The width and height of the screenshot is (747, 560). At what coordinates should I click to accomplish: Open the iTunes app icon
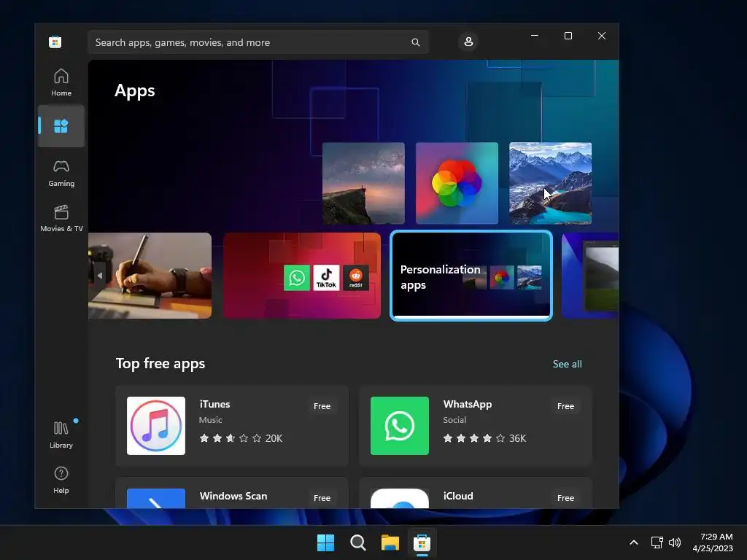156,426
